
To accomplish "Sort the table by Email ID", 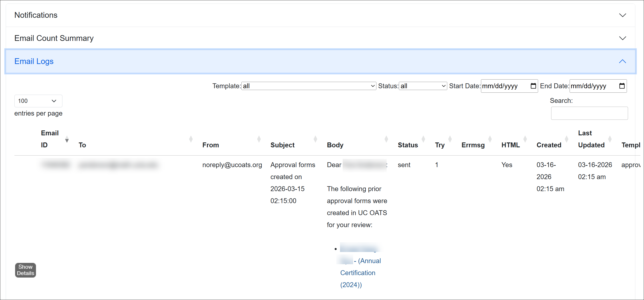I will pos(67,139).
